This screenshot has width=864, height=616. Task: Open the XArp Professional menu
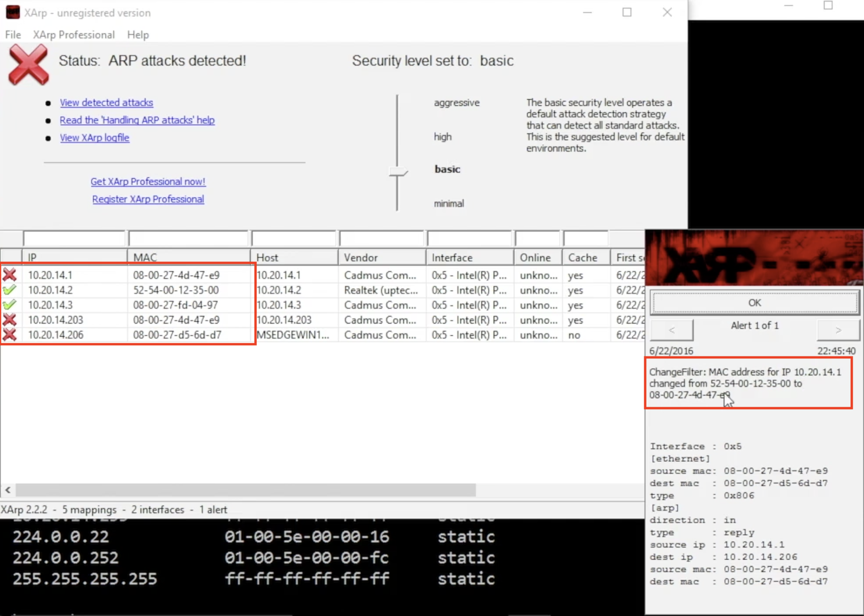pos(73,35)
